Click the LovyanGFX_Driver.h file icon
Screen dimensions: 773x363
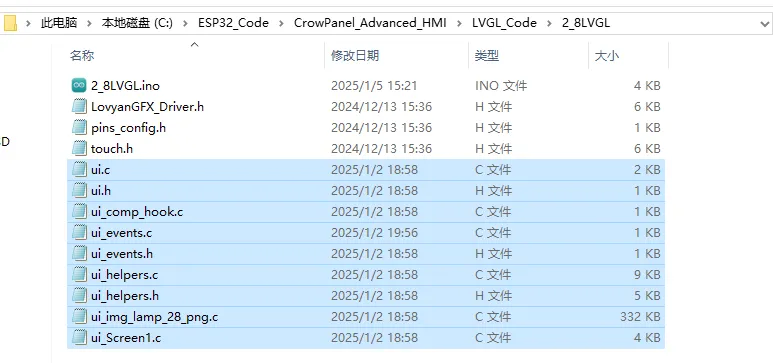(79, 107)
